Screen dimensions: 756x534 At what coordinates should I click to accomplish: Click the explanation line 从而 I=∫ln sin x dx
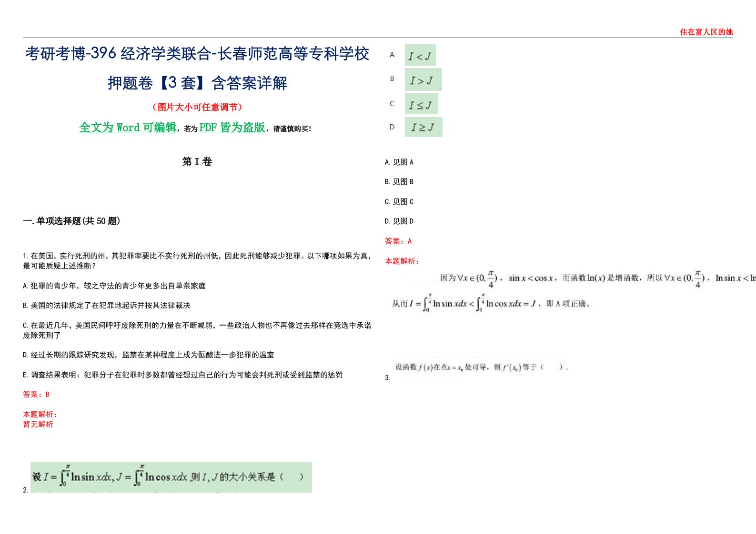(491, 303)
